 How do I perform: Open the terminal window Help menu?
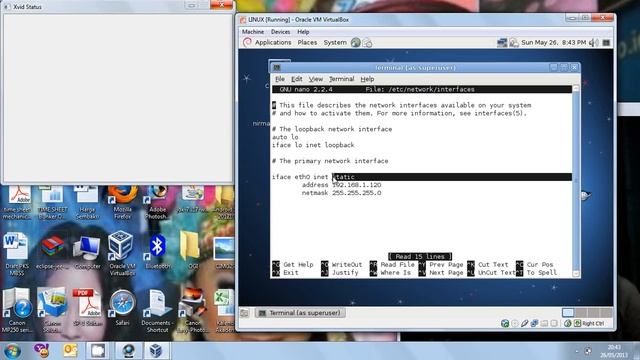point(367,79)
